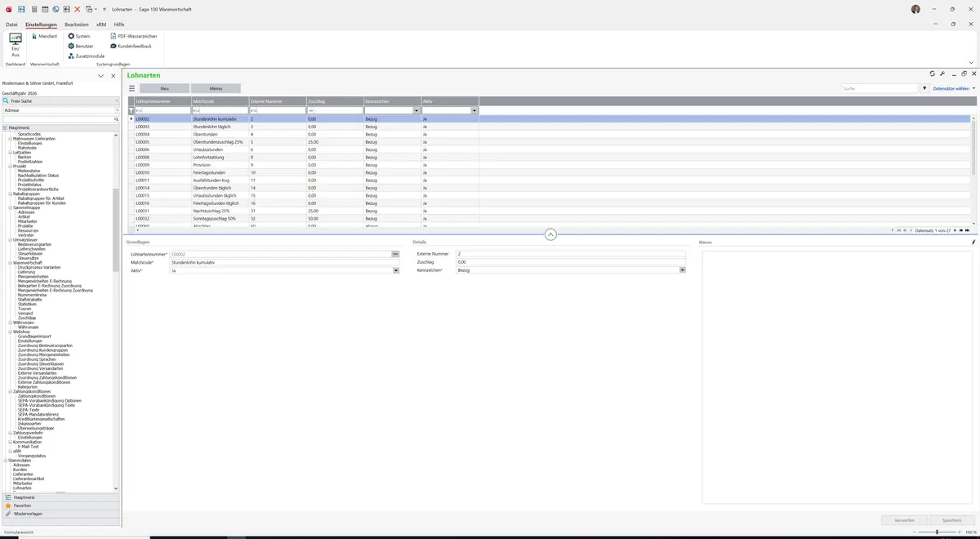The height and width of the screenshot is (539, 980).
Task: Click the refresh icon of Lohnarten window
Action: (x=933, y=73)
